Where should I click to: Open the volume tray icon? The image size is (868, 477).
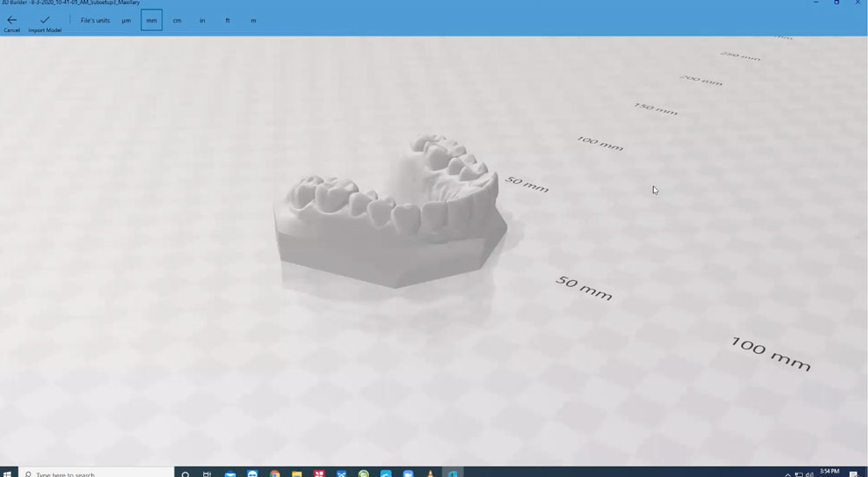pyautogui.click(x=810, y=474)
